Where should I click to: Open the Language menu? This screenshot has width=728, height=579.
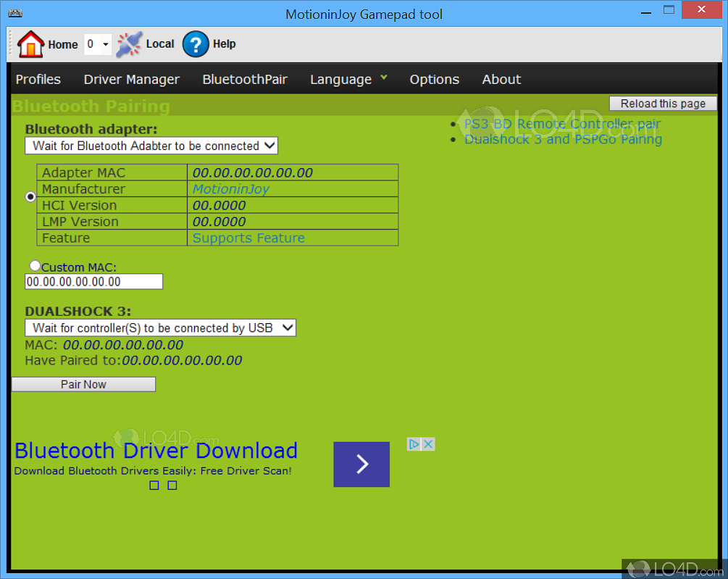(x=348, y=80)
